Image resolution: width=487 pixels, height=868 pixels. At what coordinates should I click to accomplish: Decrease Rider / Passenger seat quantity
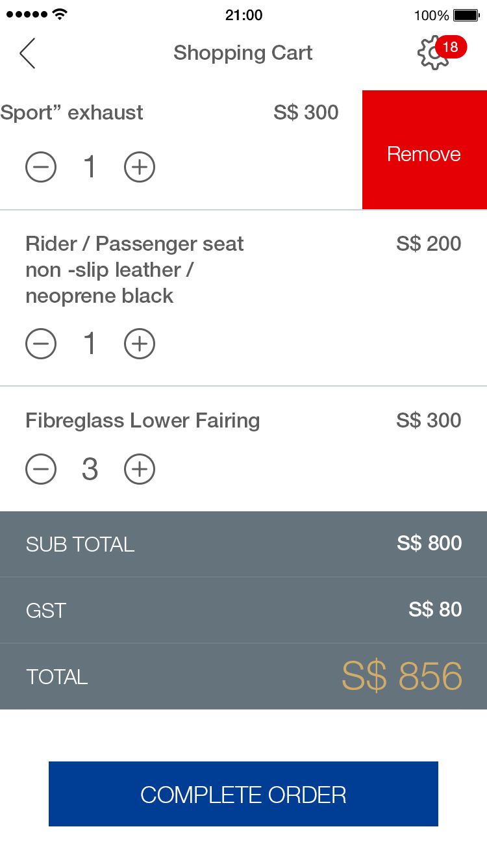pyautogui.click(x=41, y=344)
